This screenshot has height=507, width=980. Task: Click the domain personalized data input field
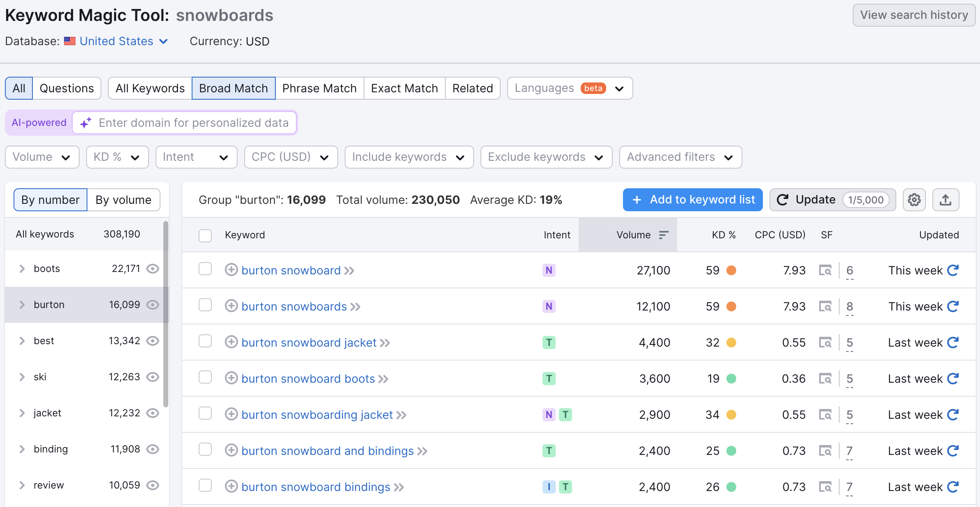pos(193,123)
